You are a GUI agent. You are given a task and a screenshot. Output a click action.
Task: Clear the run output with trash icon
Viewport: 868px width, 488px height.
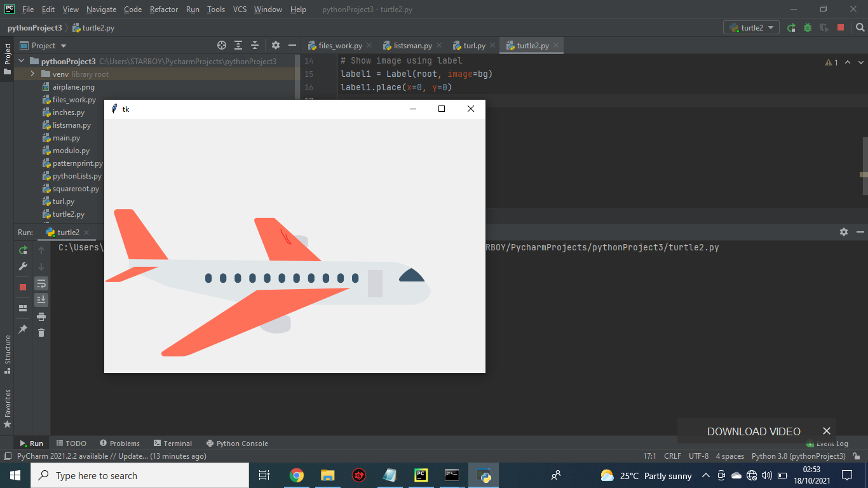pos(41,332)
